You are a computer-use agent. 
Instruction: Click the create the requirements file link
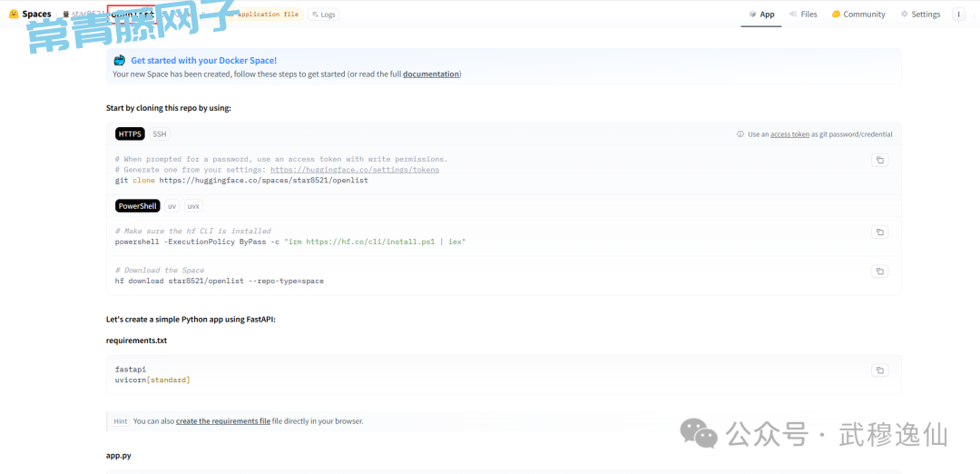click(x=223, y=421)
